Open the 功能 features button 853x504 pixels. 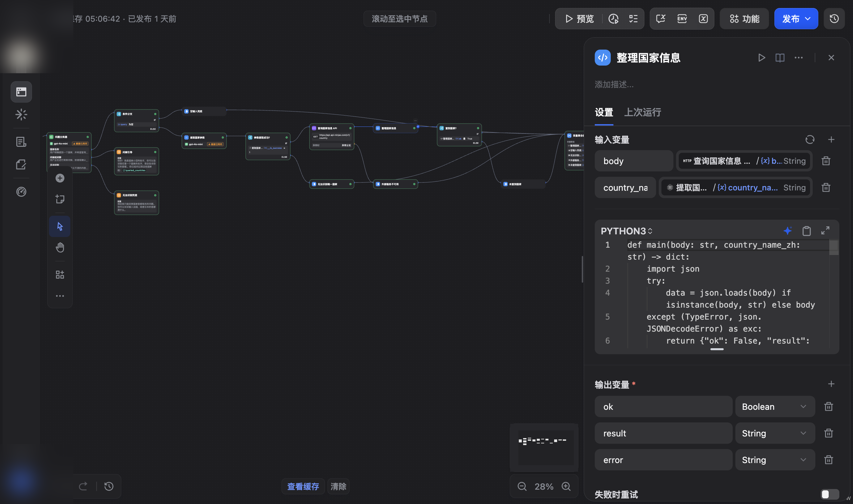tap(744, 19)
